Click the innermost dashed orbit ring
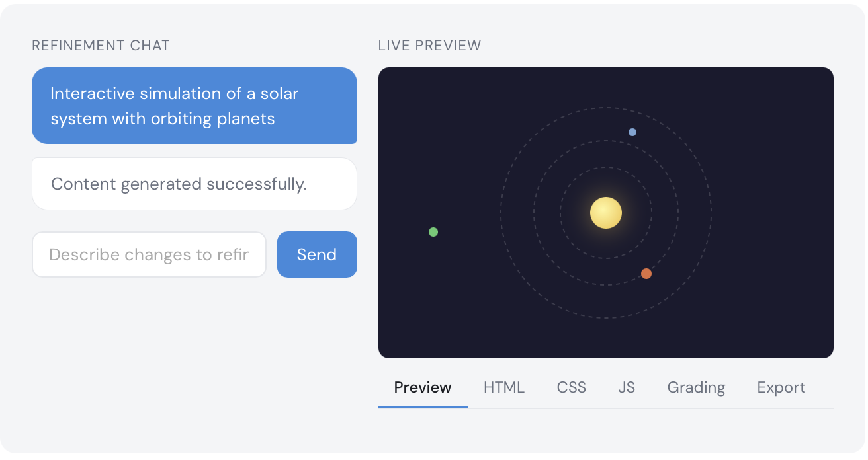The image size is (868, 460). click(x=560, y=213)
